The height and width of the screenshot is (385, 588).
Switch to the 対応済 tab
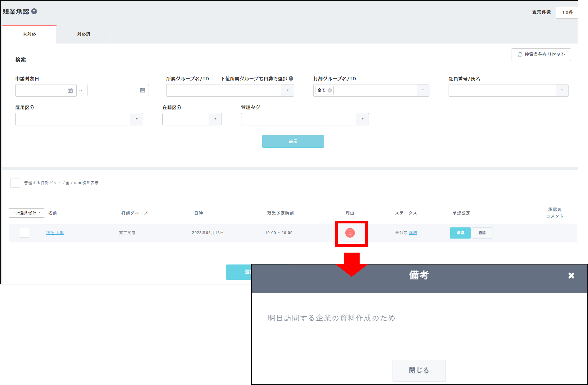(x=84, y=34)
